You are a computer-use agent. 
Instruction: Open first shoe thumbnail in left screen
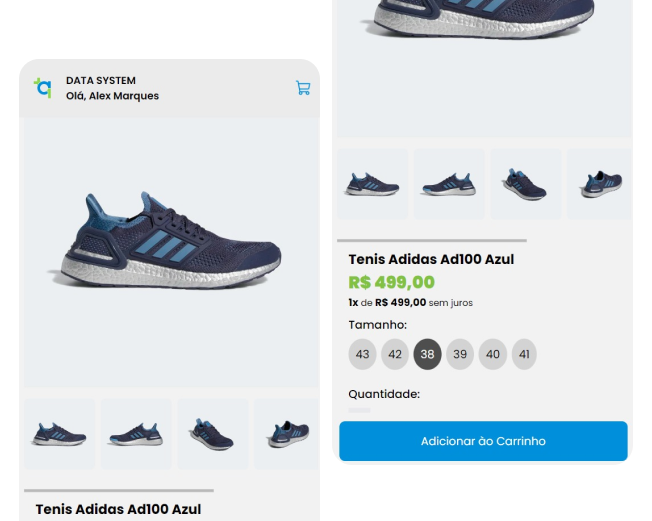(x=59, y=434)
